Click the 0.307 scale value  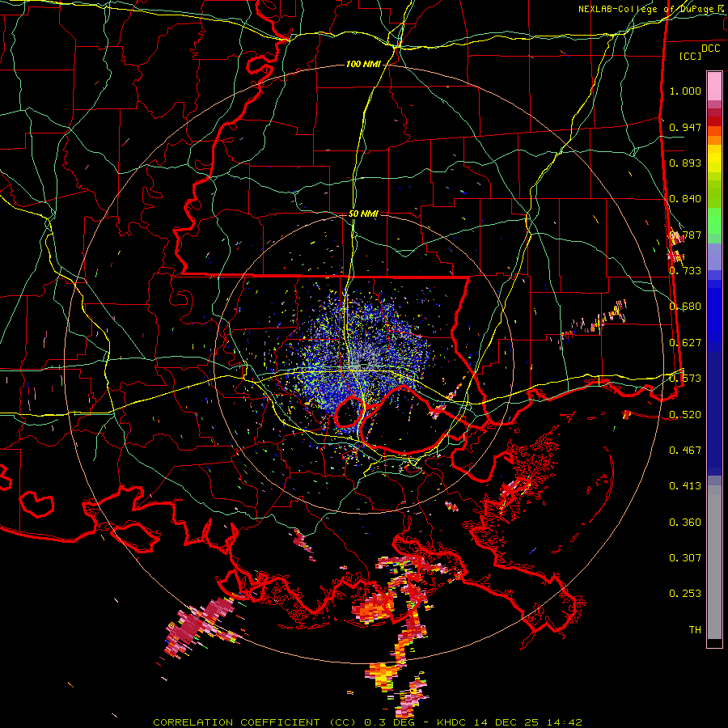tap(685, 558)
